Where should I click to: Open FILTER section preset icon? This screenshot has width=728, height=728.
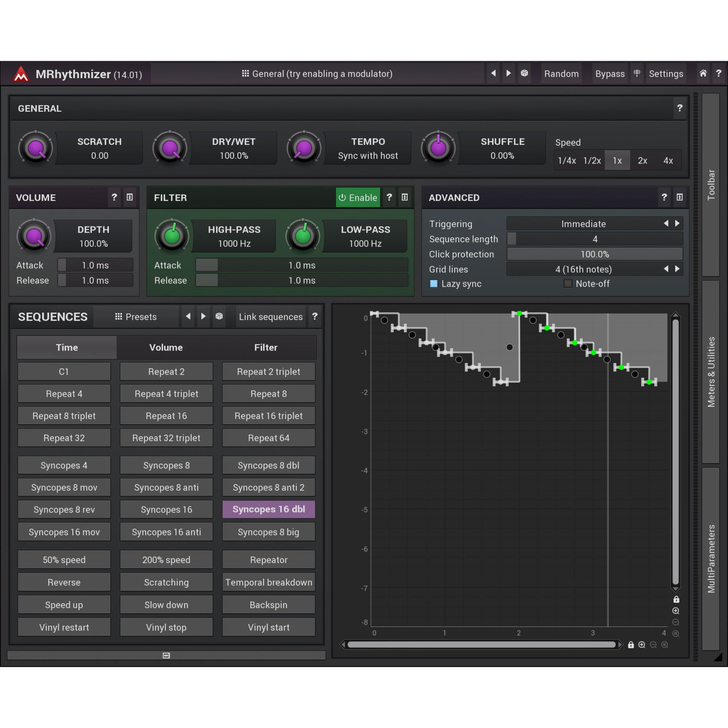pos(405,197)
